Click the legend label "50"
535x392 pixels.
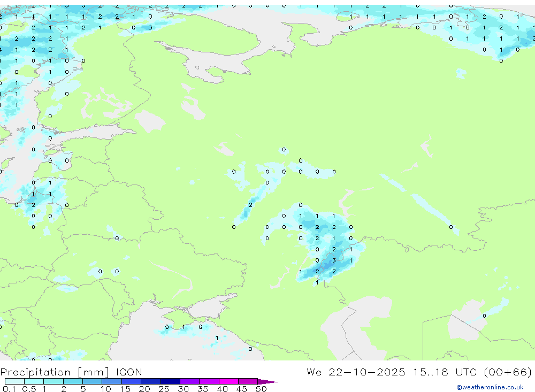(x=261, y=389)
